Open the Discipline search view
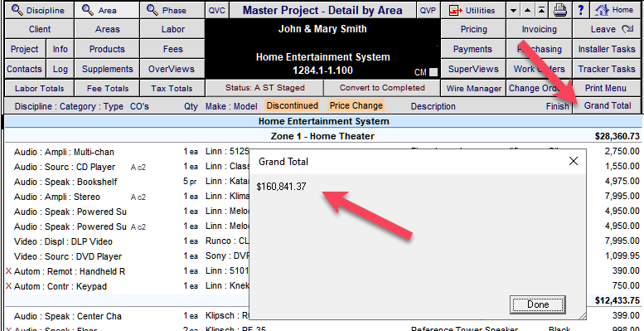This screenshot has height=331, width=644. coord(40,10)
